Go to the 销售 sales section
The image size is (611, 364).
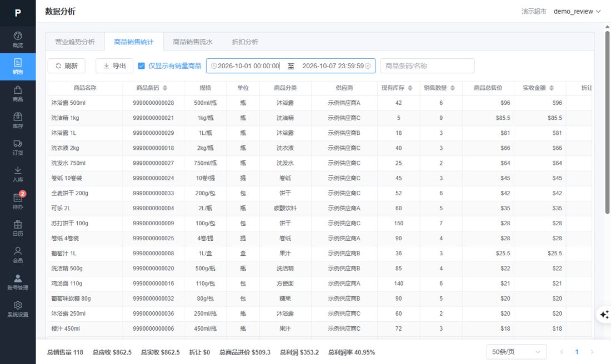point(18,67)
